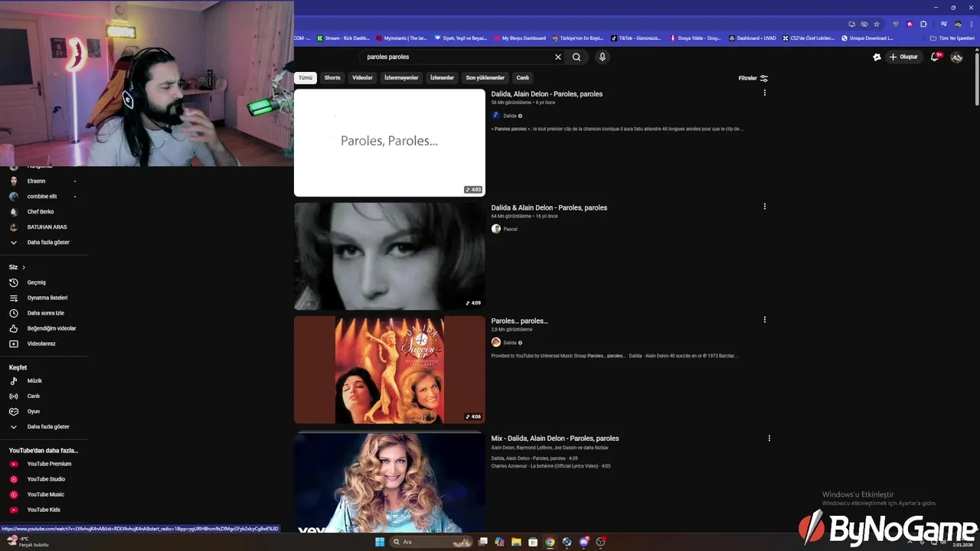Open YouTube Kids
The width and height of the screenshot is (980, 551).
coord(44,510)
